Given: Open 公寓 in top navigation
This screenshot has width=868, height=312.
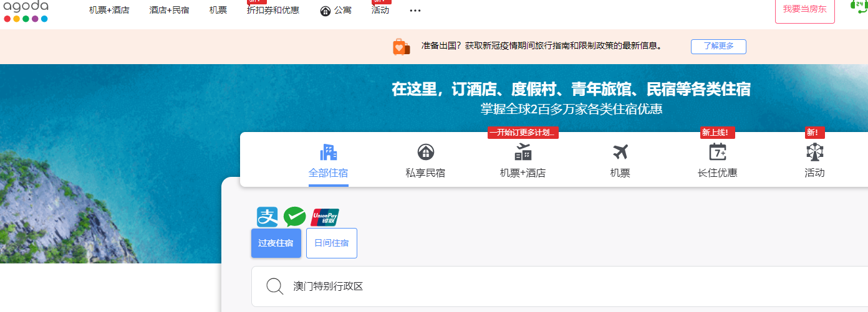Looking at the screenshot, I should click(x=335, y=11).
